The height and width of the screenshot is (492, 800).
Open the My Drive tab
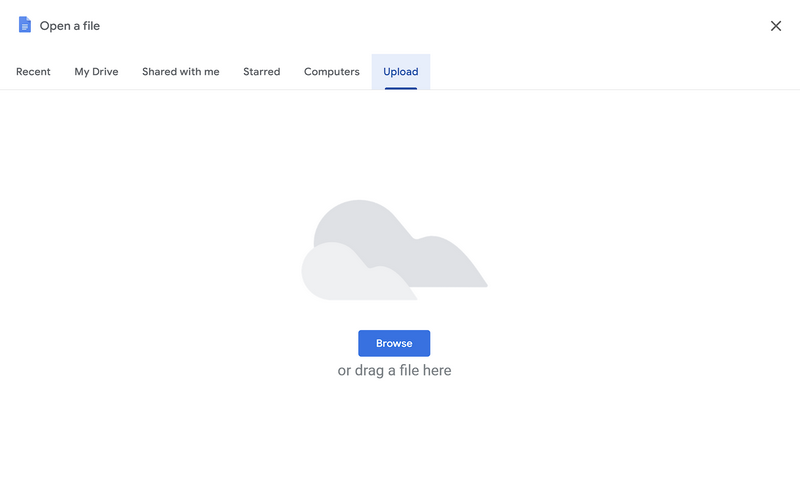(x=96, y=72)
